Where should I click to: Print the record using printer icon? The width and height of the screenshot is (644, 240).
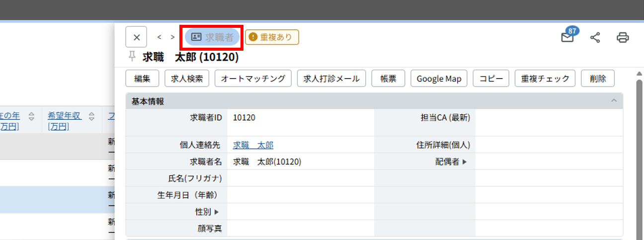click(x=623, y=37)
